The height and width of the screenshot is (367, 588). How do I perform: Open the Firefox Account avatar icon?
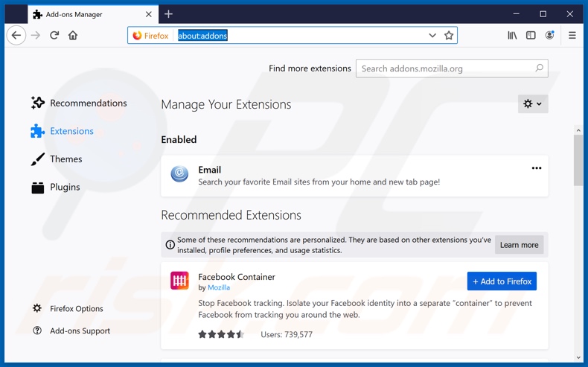click(x=550, y=35)
